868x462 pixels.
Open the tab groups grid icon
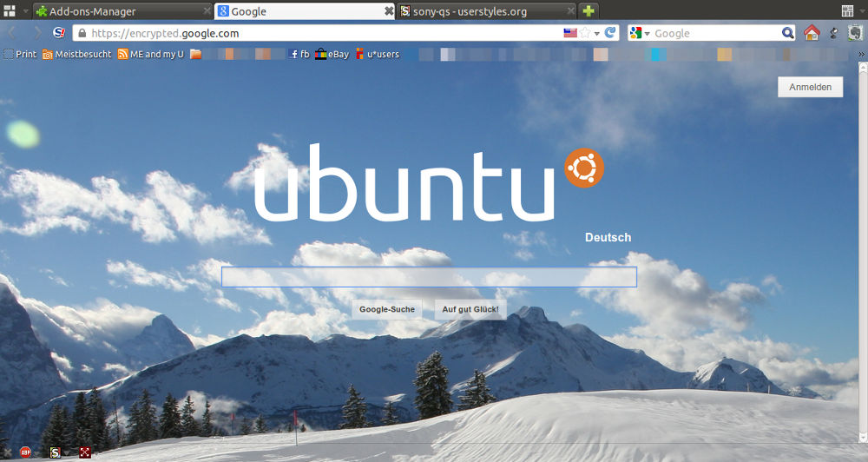pos(10,10)
